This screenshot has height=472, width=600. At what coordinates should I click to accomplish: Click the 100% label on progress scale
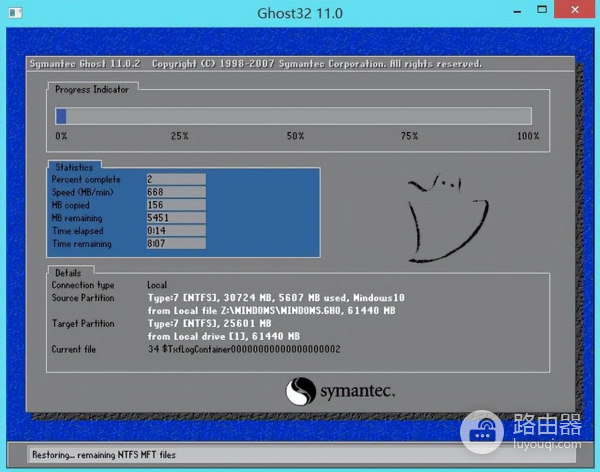click(528, 136)
